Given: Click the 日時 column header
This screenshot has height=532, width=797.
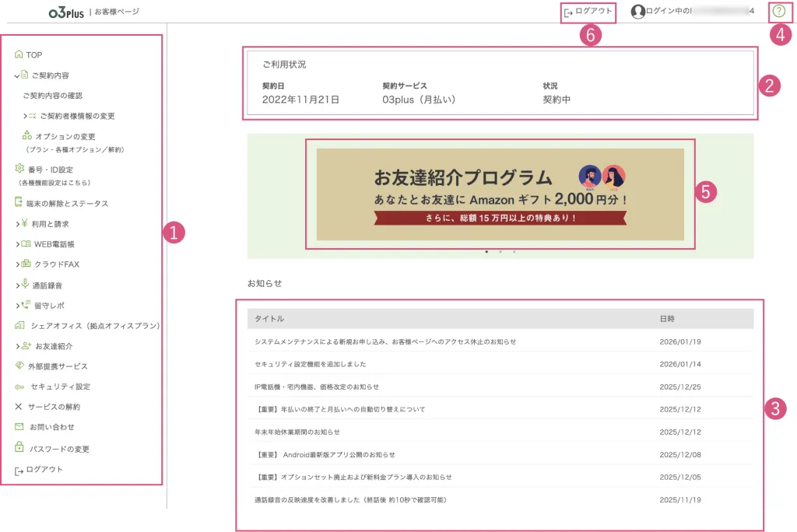Looking at the screenshot, I should pos(667,319).
